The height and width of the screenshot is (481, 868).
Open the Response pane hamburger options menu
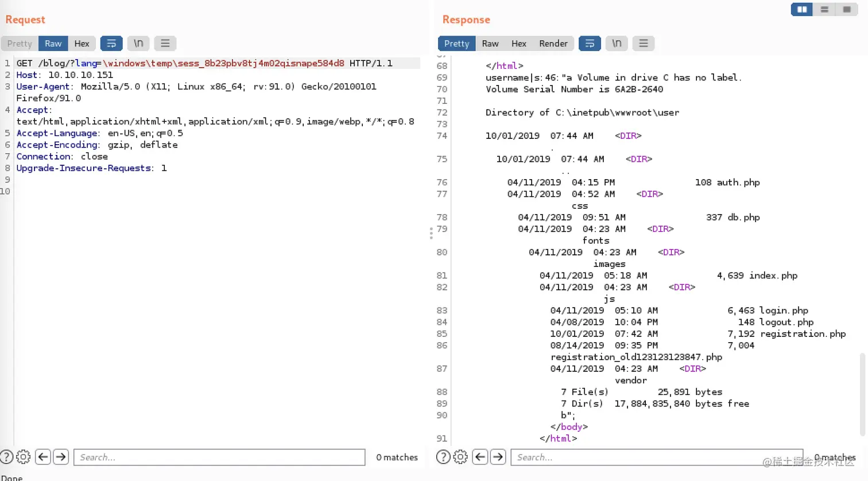644,44
